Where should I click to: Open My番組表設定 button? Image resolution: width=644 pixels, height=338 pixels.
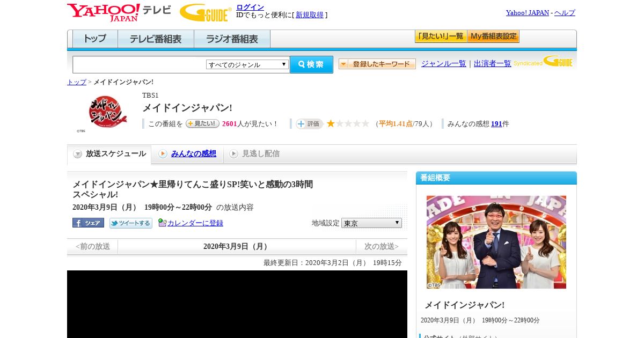pos(493,36)
